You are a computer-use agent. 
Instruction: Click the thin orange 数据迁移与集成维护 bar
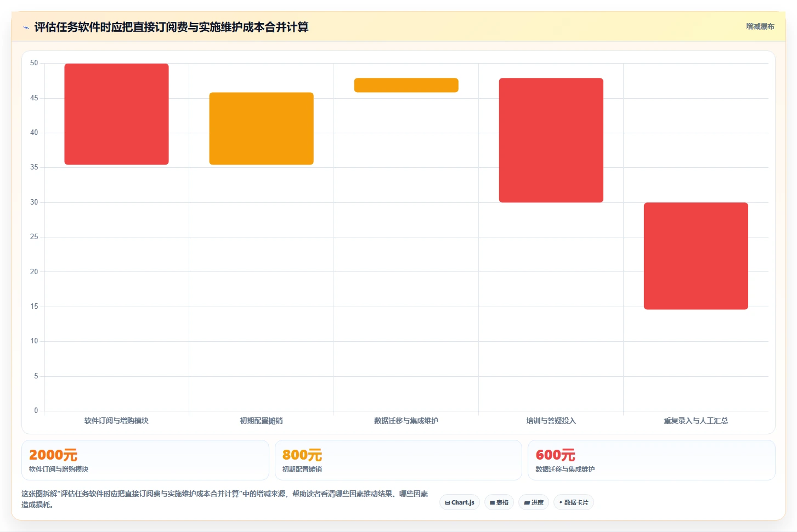click(406, 85)
